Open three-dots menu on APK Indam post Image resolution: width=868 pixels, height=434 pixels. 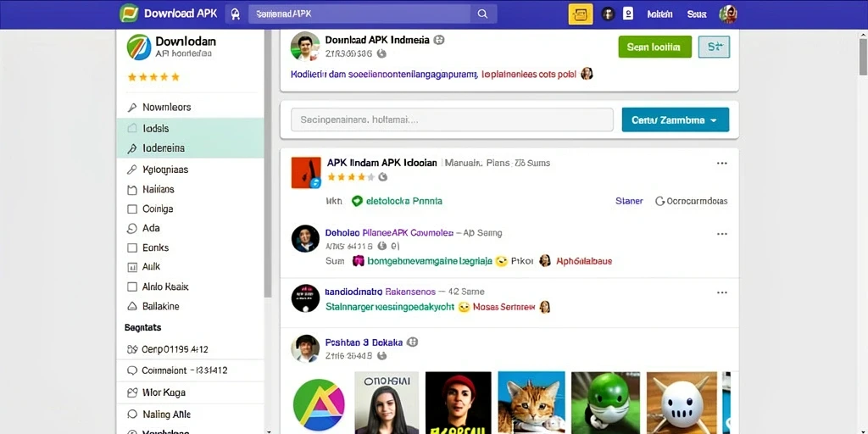pos(722,164)
